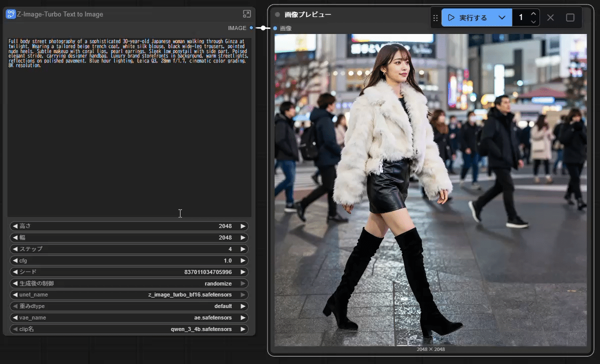Decrease the batch count with down arrow
This screenshot has height=364, width=600.
coord(533,21)
